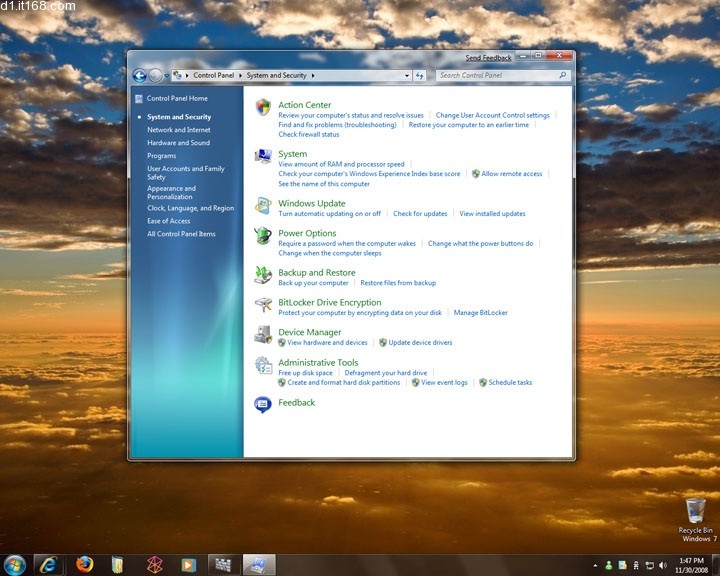Click the Power Options battery icon
The width and height of the screenshot is (720, 576).
pos(263,236)
